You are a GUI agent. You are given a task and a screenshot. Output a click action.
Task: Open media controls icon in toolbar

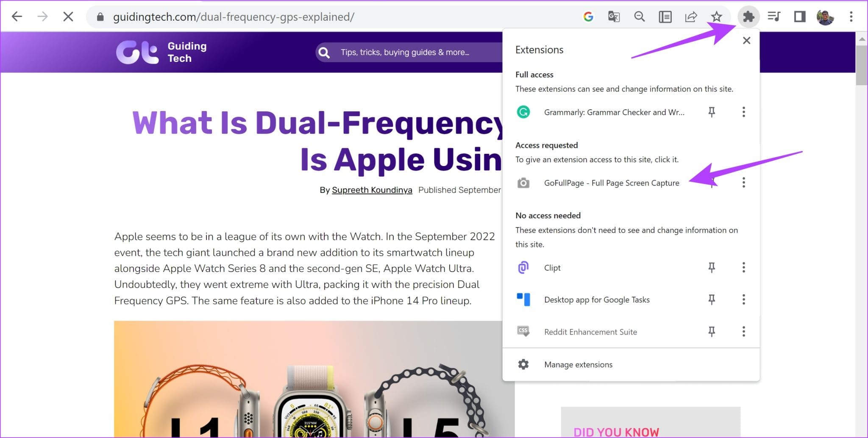click(774, 17)
